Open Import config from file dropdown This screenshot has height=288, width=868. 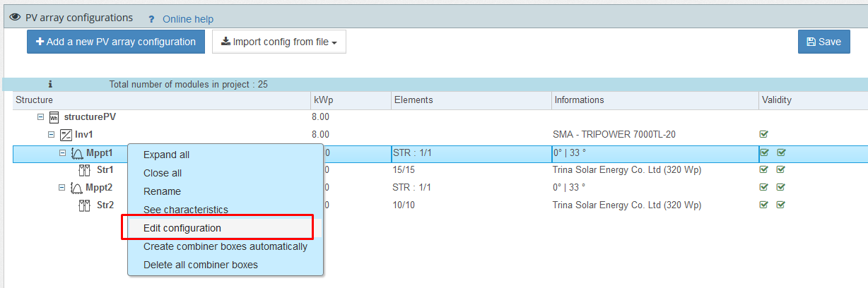(279, 42)
